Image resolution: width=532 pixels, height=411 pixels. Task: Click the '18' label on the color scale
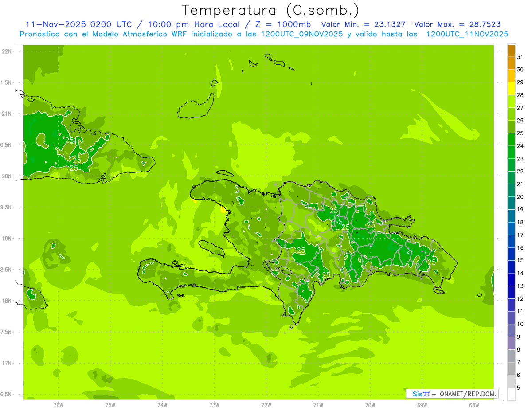point(520,223)
